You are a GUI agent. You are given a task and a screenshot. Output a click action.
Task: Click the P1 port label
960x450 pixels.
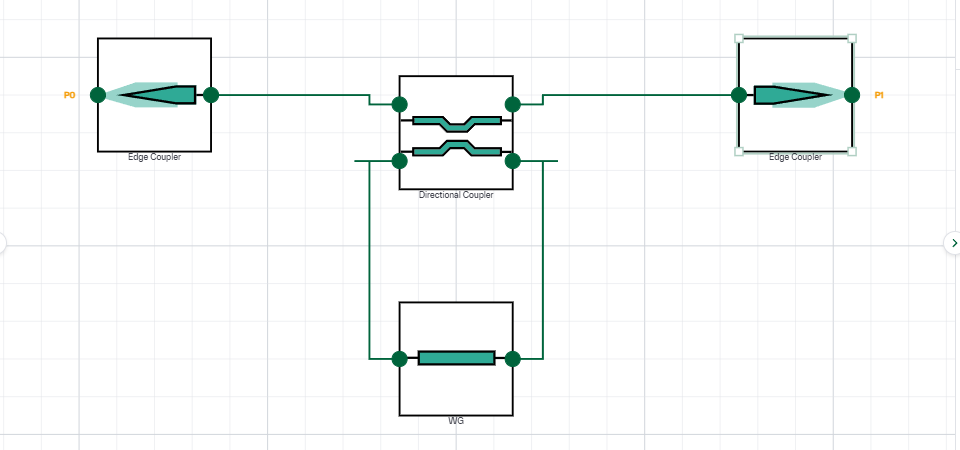click(879, 96)
